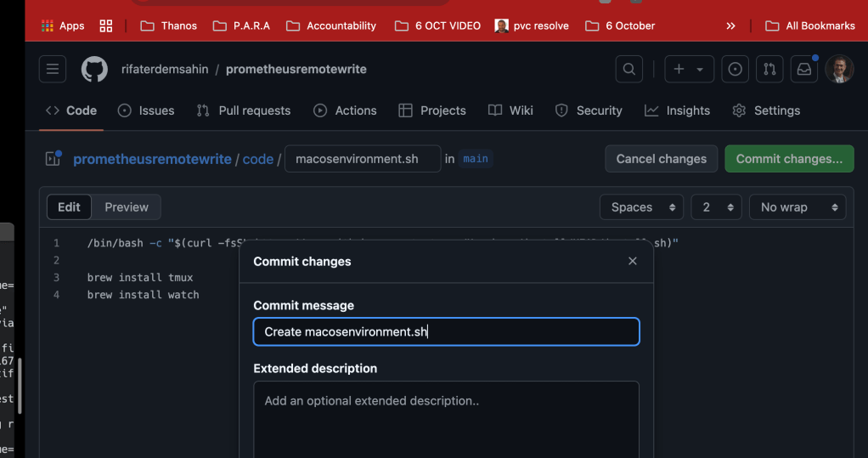Click the tab groups grid icon in bookmarks bar
Screen dimensions: 868x458
(105, 25)
